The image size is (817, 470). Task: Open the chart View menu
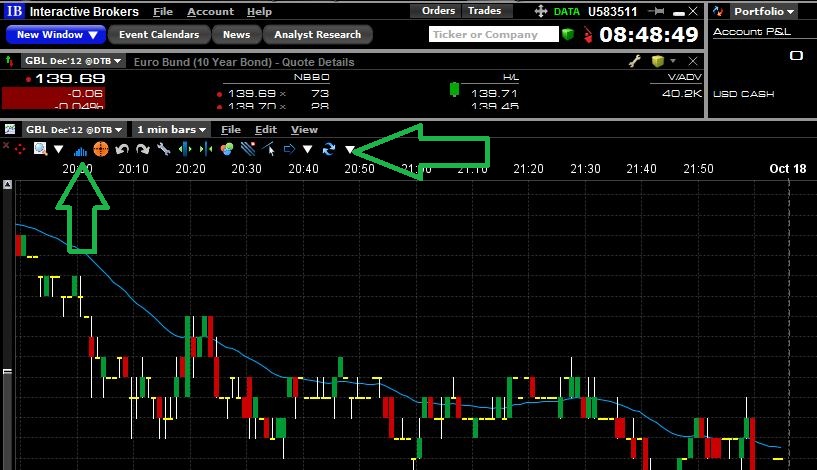click(304, 130)
